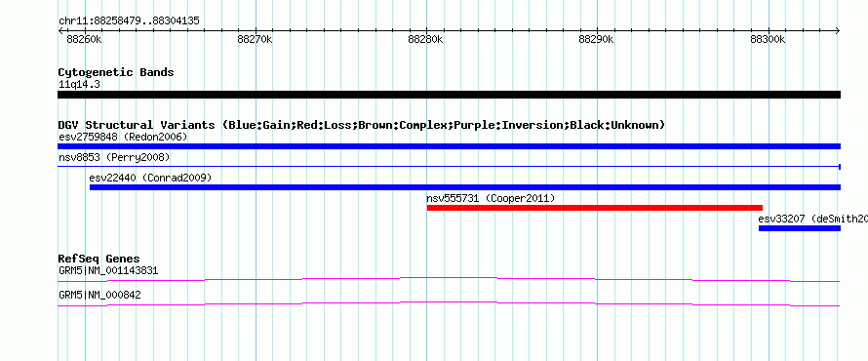Click the chr11:88258479..88304135 coordinates label
Screen dimensions: 868x361
tap(129, 21)
